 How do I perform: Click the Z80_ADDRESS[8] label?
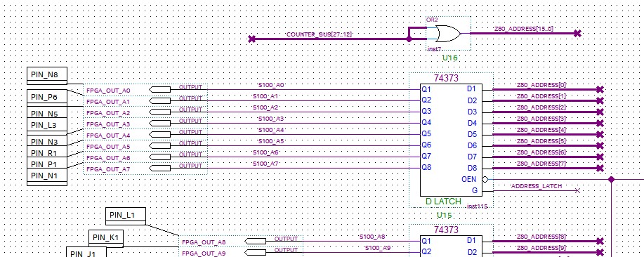coord(541,237)
